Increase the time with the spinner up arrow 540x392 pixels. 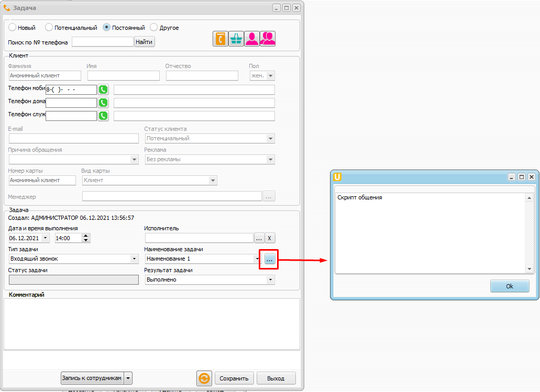86,236
